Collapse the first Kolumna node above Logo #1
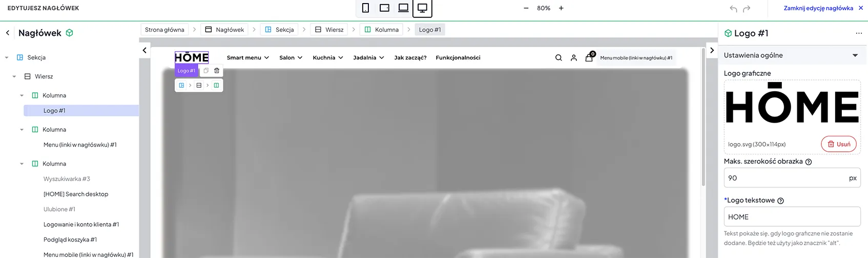 (x=22, y=95)
